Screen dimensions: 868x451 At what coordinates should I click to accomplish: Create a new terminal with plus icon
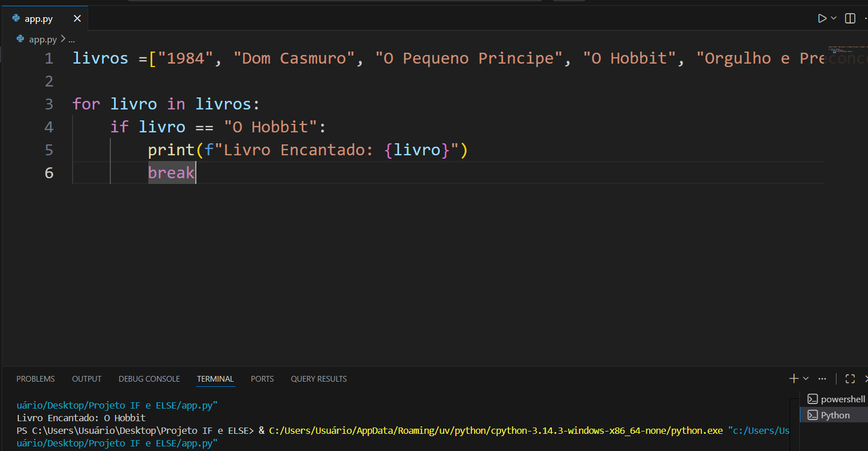794,378
